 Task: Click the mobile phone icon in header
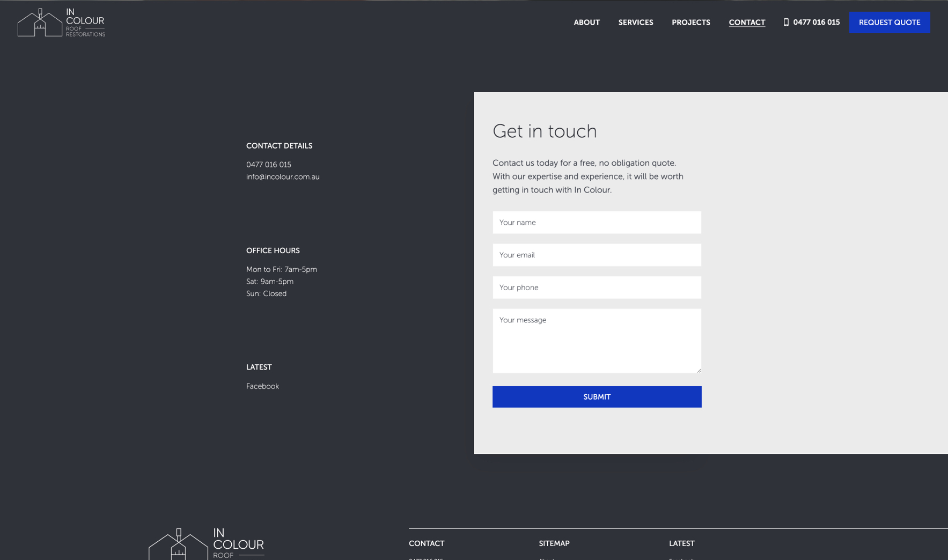(786, 23)
